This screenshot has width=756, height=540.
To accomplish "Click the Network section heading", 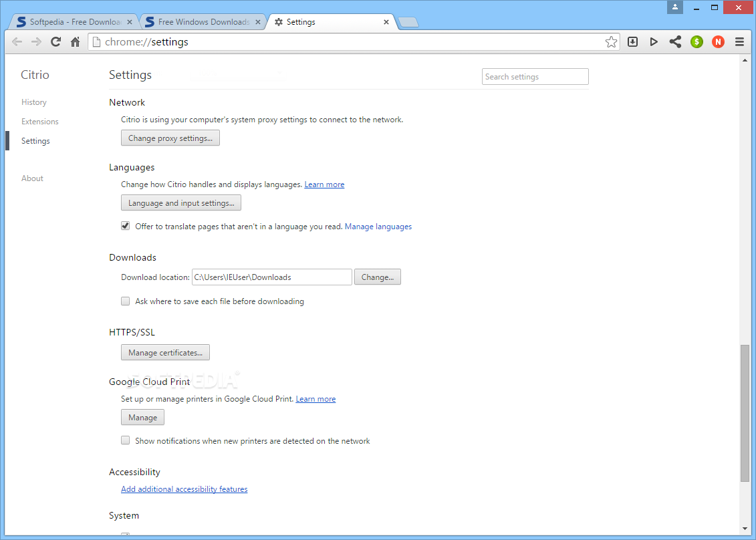I will point(127,103).
